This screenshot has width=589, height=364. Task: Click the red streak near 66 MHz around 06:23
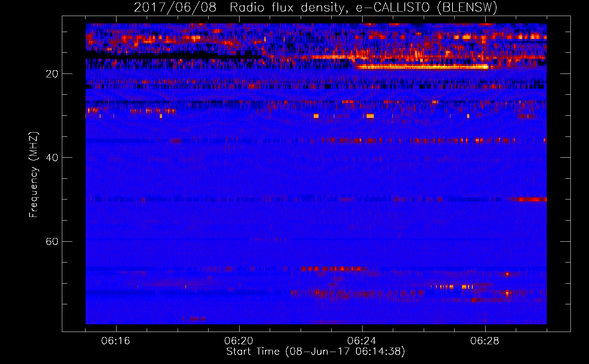tap(333, 269)
